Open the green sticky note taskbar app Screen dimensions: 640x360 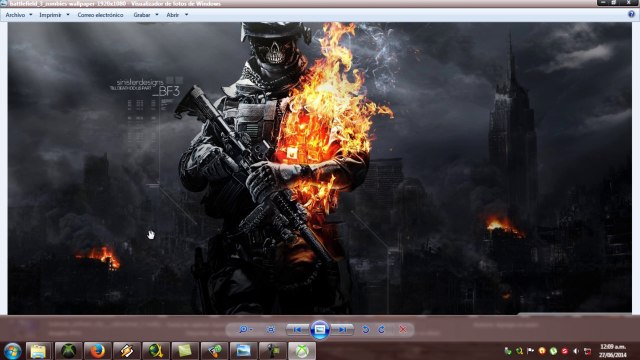pyautogui.click(x=185, y=351)
